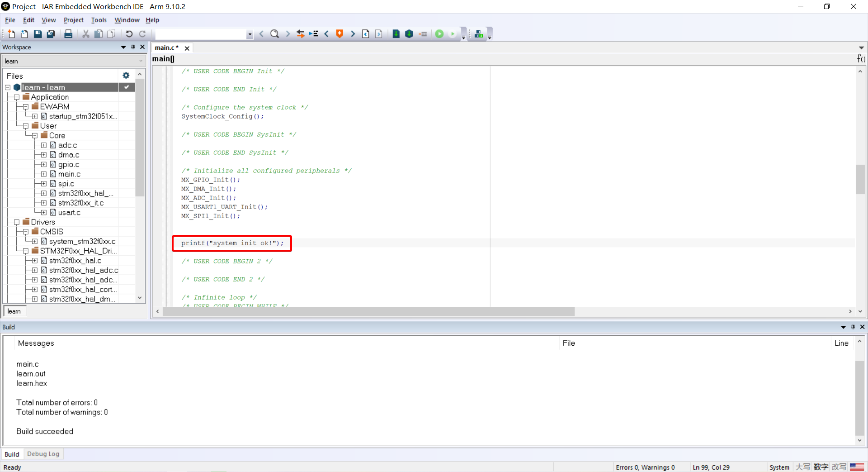The height and width of the screenshot is (472, 868).
Task: Start Download and Debug with green play icon
Action: pos(439,34)
